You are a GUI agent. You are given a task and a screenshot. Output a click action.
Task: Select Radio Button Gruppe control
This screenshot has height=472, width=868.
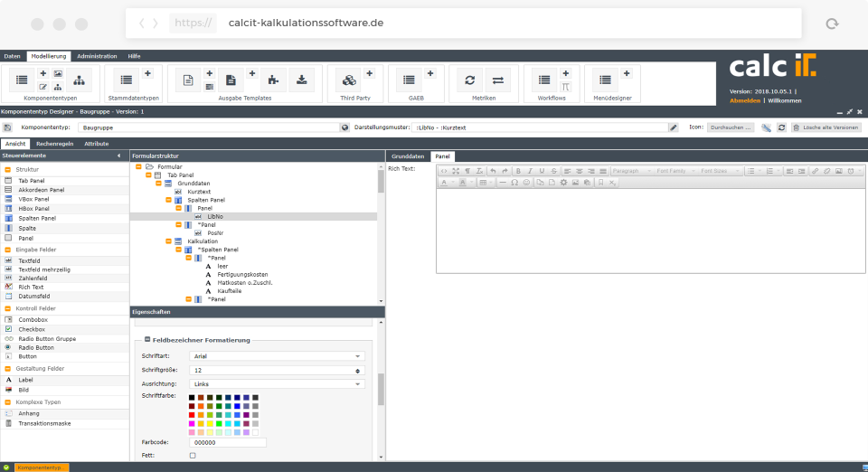point(47,339)
